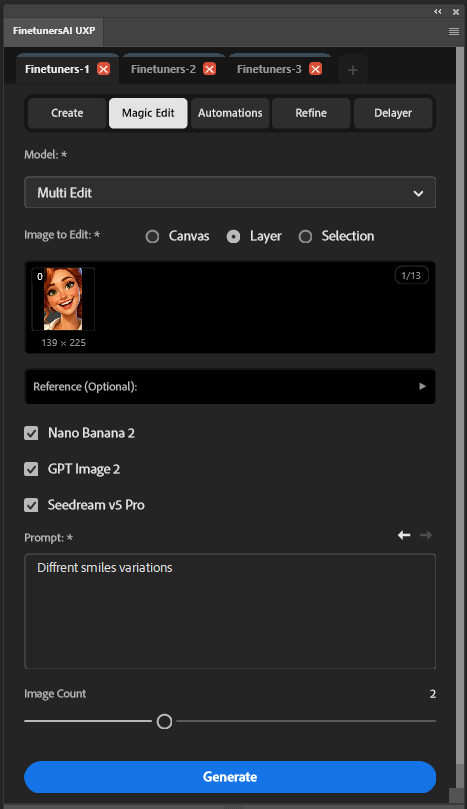Open the Create mode

[67, 113]
